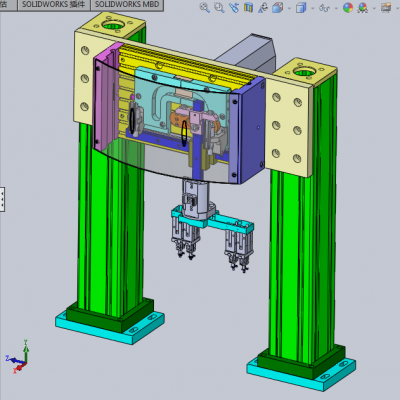Click the Zoom to Fit icon
400x400 pixels.
pos(204,7)
